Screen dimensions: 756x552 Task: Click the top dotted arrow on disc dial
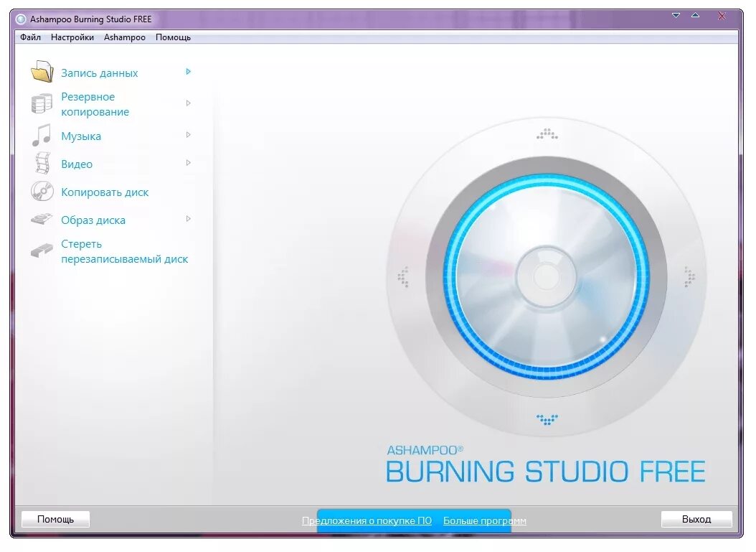coord(547,134)
